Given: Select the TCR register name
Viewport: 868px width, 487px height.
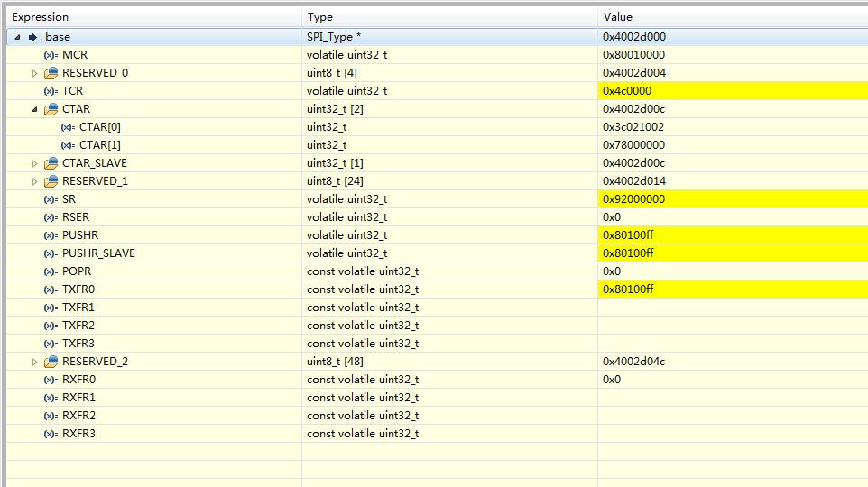Looking at the screenshot, I should (x=72, y=91).
